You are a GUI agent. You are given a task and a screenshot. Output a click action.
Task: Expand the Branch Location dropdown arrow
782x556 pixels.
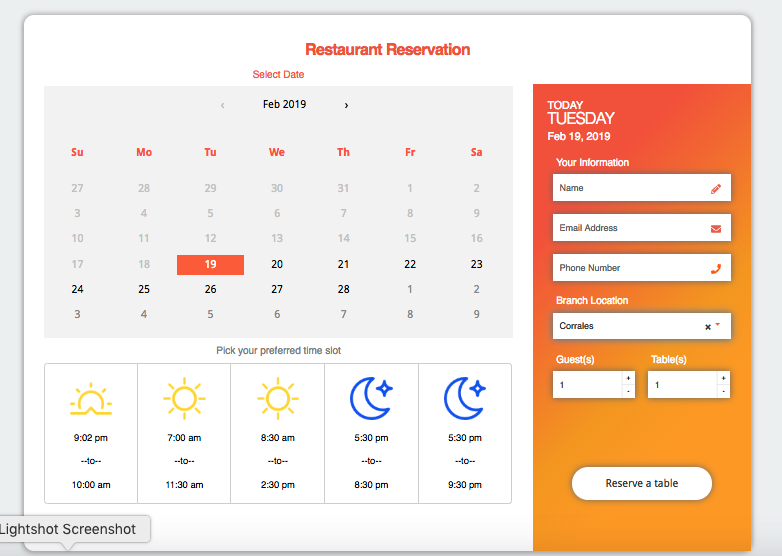point(718,325)
